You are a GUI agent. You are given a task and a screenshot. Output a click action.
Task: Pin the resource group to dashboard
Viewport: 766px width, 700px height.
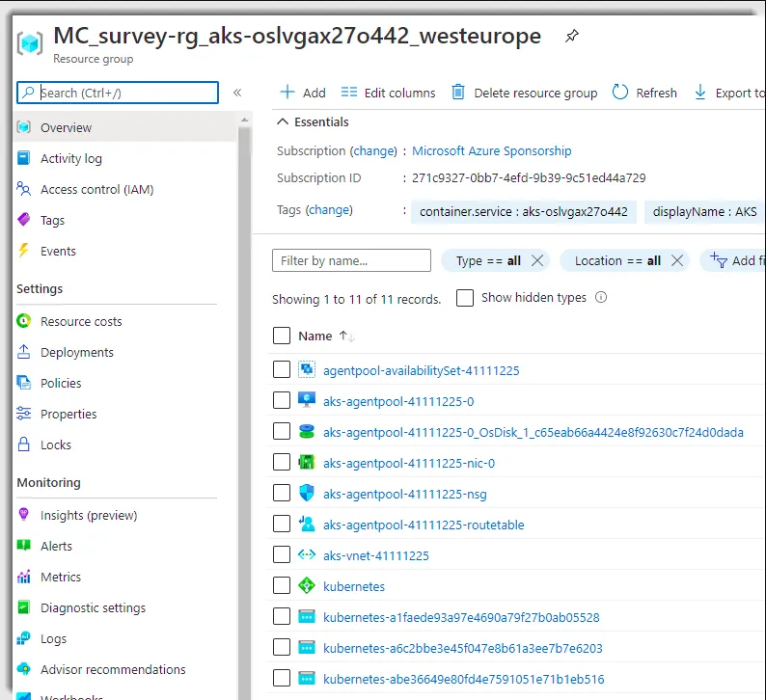click(571, 36)
